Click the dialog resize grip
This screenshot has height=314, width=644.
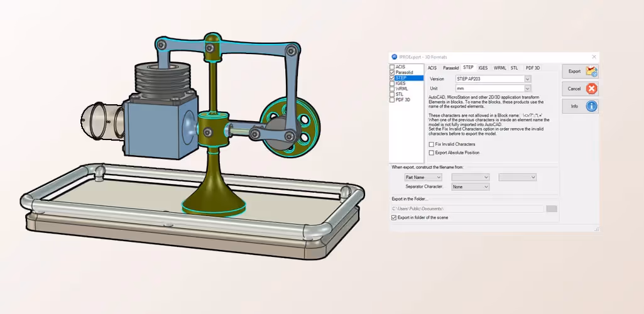pyautogui.click(x=596, y=229)
